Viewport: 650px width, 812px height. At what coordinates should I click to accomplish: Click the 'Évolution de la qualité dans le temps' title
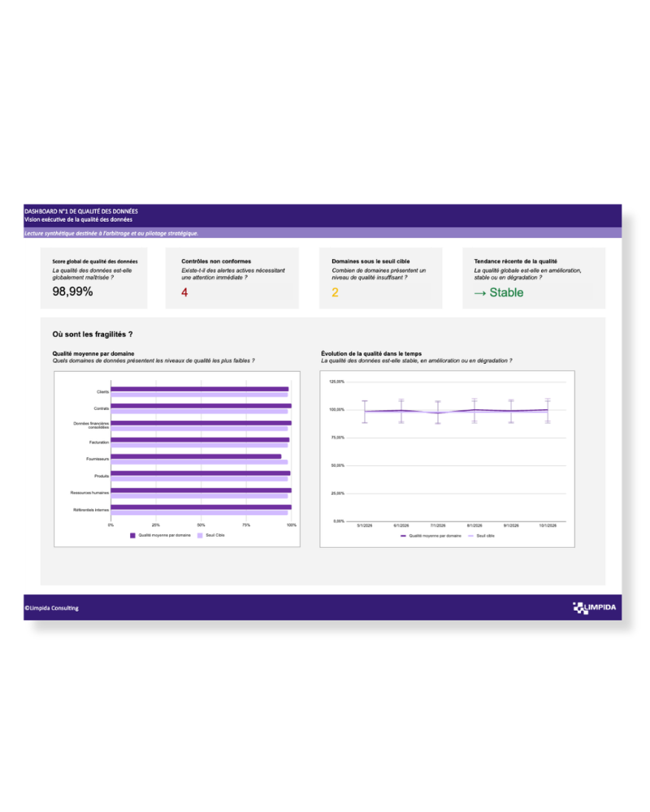tap(371, 354)
